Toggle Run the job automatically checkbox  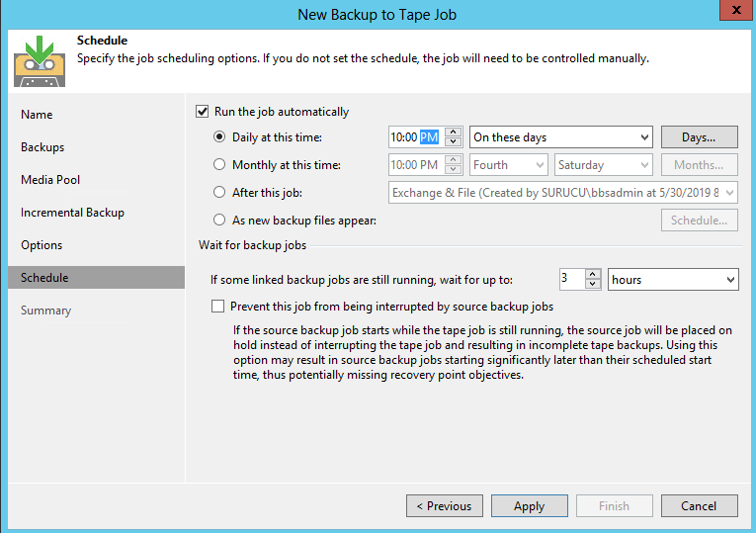pos(203,112)
